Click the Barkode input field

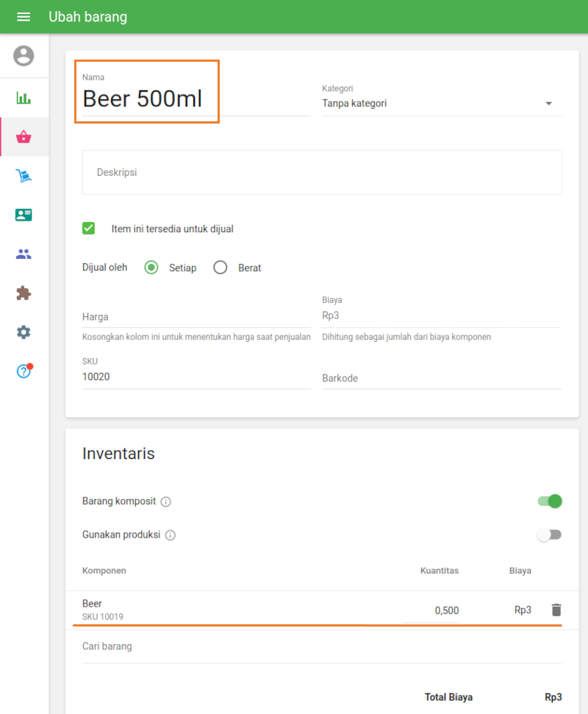[441, 378]
